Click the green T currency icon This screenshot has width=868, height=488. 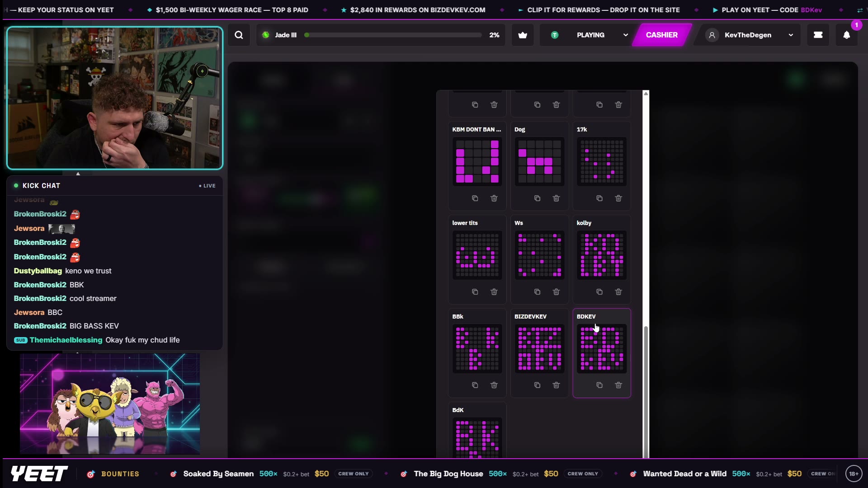coord(555,35)
